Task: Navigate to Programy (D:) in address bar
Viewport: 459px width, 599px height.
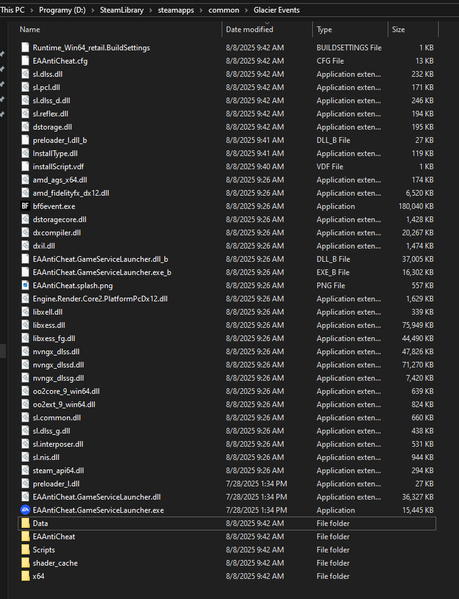Action: (x=62, y=10)
